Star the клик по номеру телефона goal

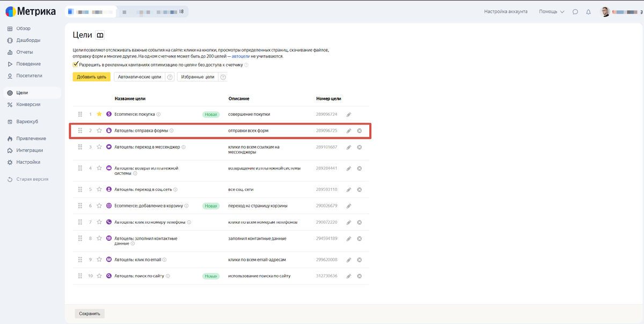point(99,222)
